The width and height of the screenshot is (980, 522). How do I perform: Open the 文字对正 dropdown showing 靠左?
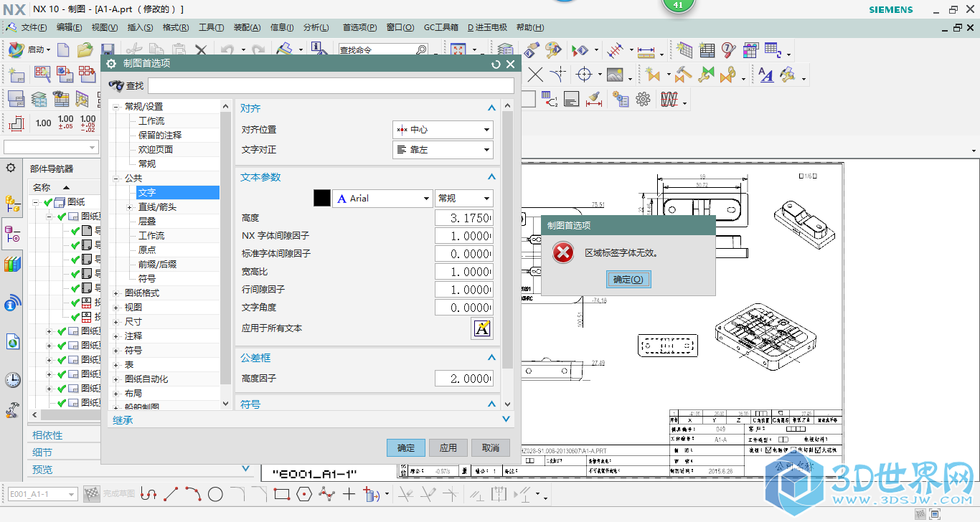[443, 150]
